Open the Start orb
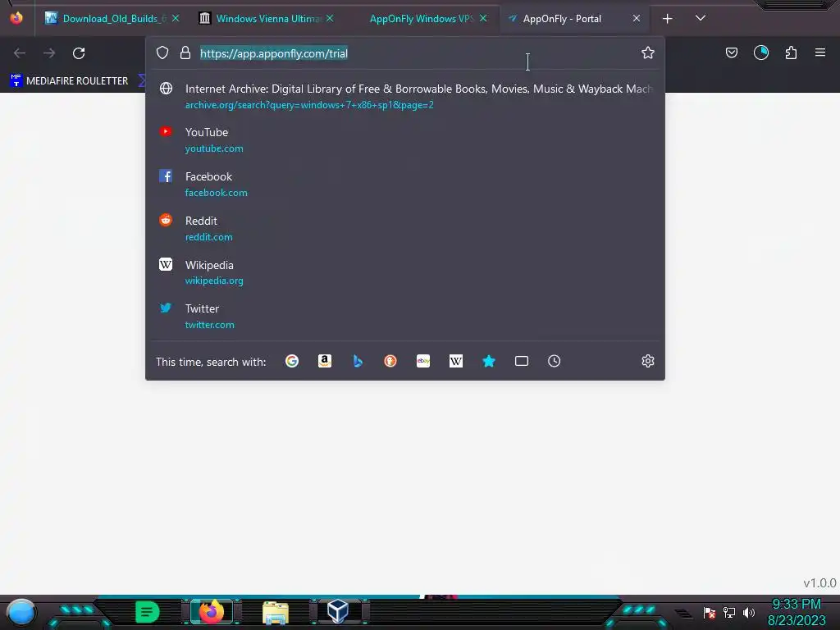 click(21, 612)
